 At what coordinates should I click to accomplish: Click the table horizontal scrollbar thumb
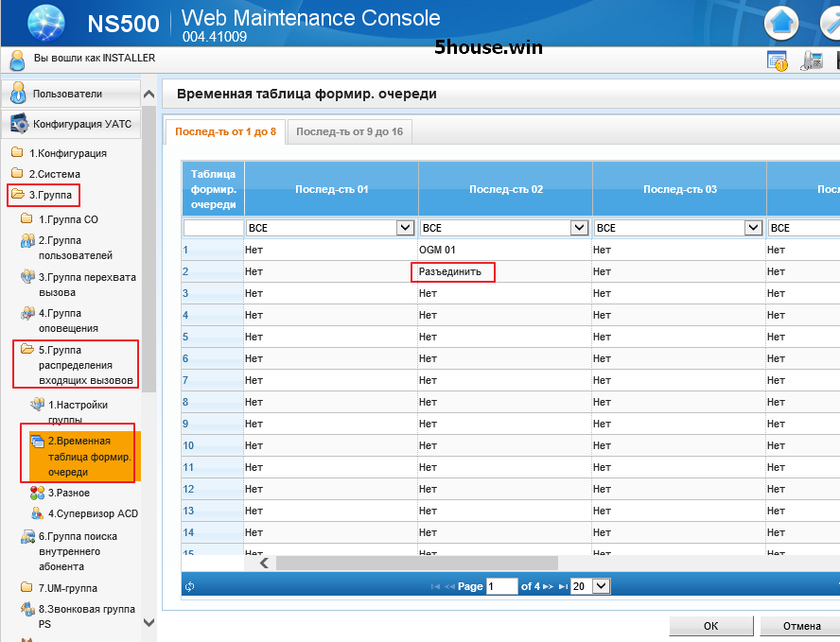417,563
